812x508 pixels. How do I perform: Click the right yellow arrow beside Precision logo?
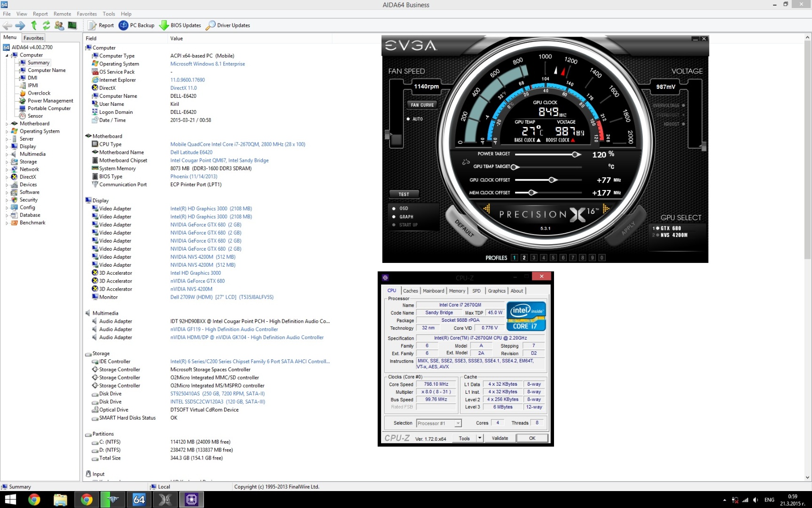pyautogui.click(x=606, y=208)
